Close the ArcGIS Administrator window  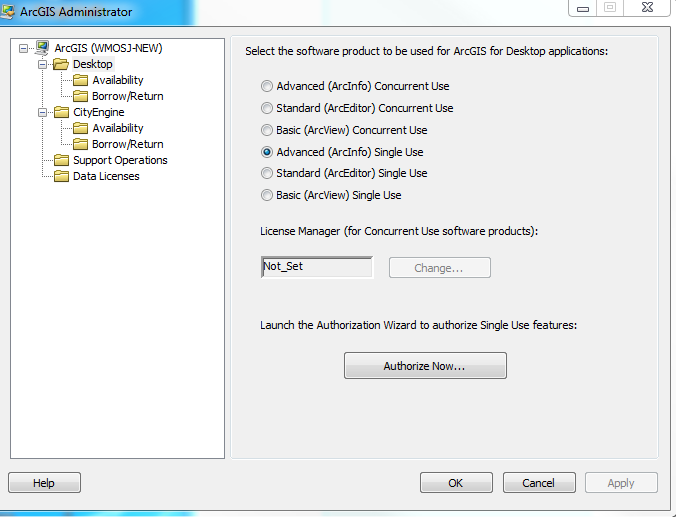[x=647, y=7]
